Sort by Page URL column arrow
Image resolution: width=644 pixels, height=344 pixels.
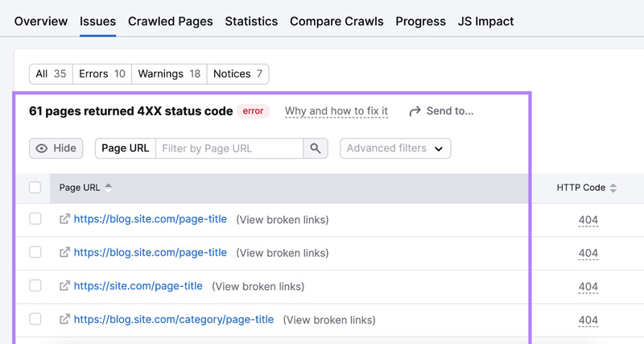(x=109, y=188)
